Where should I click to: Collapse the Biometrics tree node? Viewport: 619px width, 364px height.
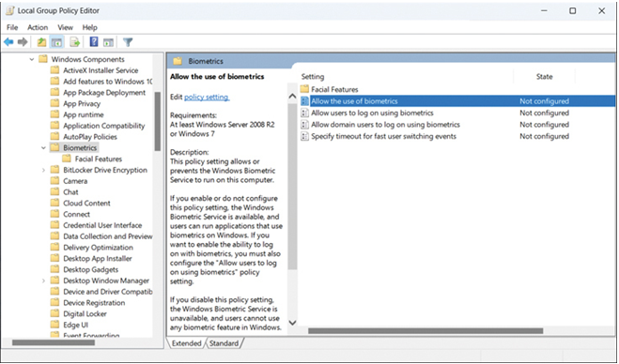(x=43, y=148)
